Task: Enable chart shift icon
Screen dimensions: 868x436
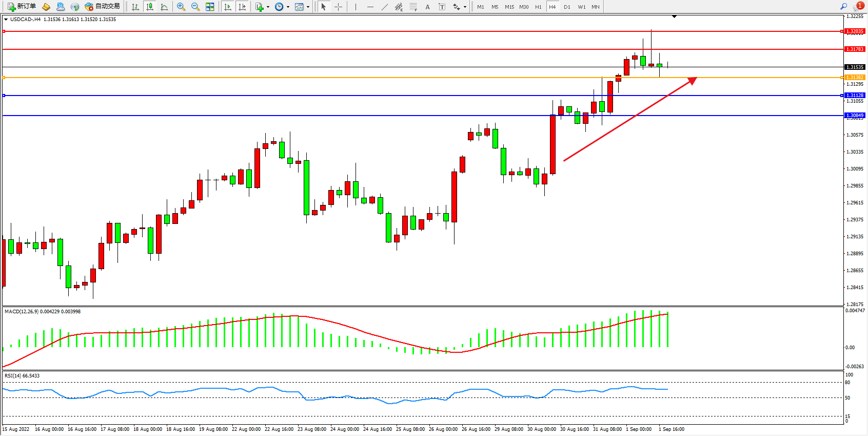Action: [x=242, y=7]
